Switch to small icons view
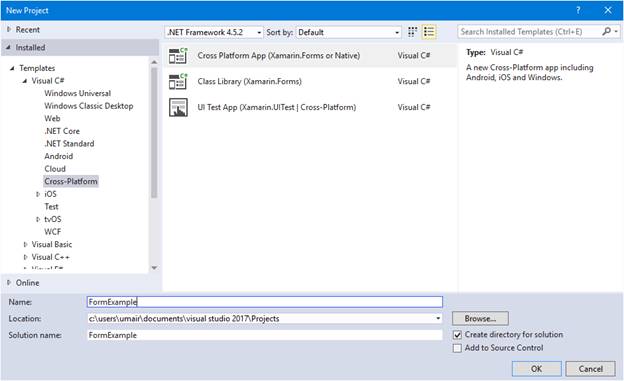 point(412,32)
